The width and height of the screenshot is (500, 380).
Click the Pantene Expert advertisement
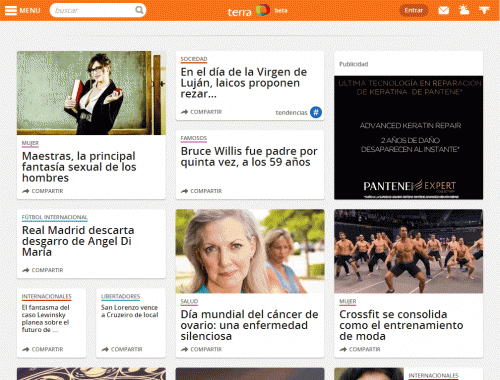tap(409, 138)
